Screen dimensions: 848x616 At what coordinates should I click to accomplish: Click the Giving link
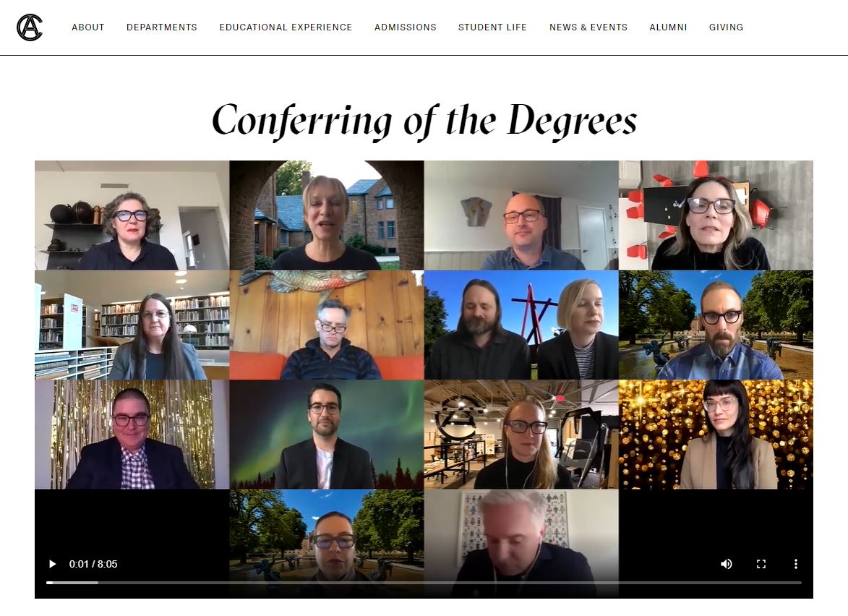pos(726,27)
